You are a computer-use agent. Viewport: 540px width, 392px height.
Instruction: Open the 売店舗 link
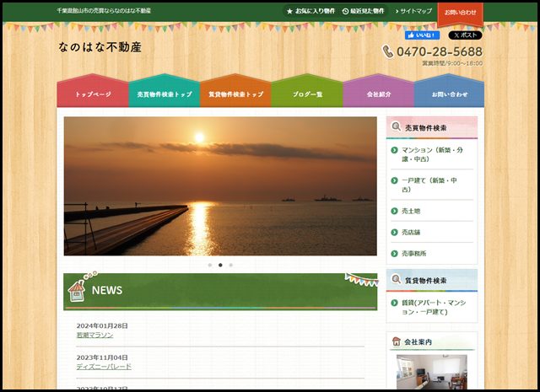411,233
